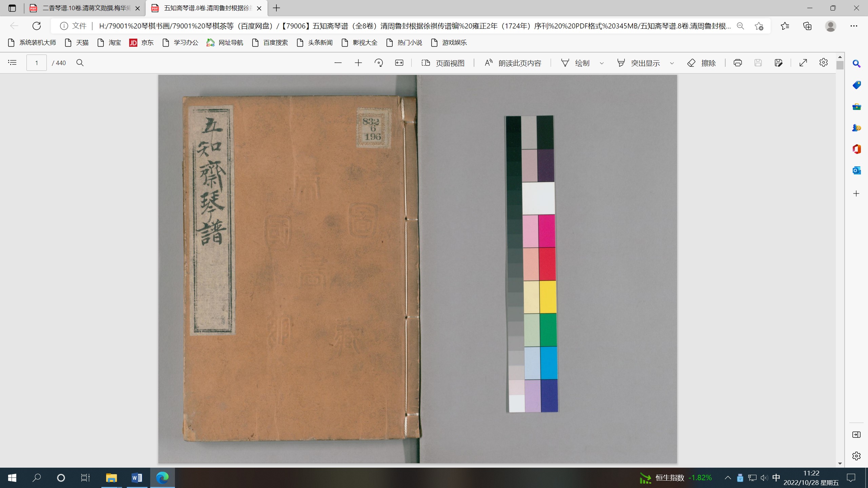Screen dimensions: 868x488
Task: Open the sidebar Games icon
Action: 856,128
